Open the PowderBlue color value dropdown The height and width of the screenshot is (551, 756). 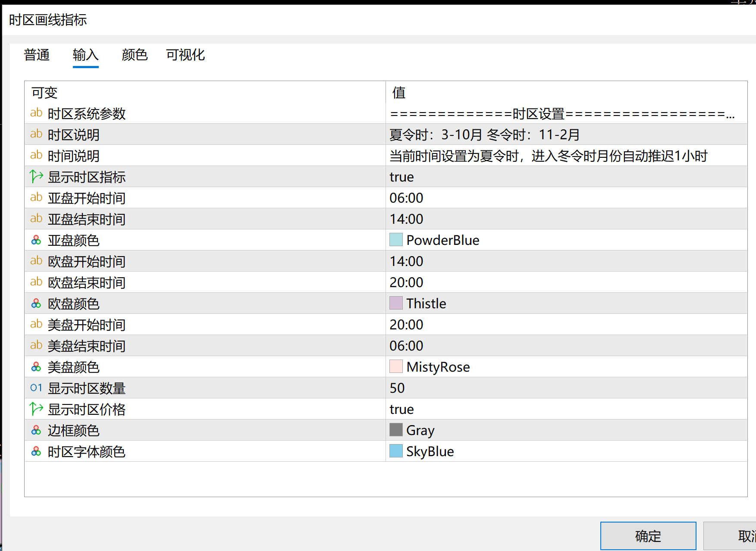coord(442,240)
